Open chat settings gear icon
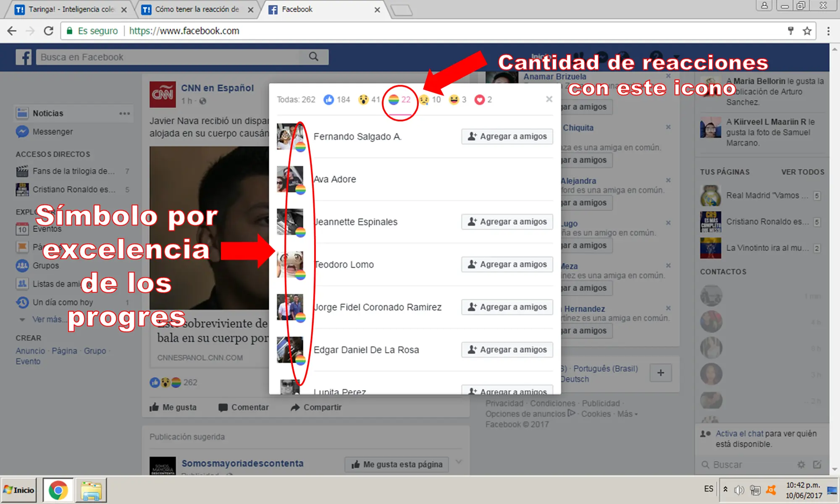 click(801, 465)
